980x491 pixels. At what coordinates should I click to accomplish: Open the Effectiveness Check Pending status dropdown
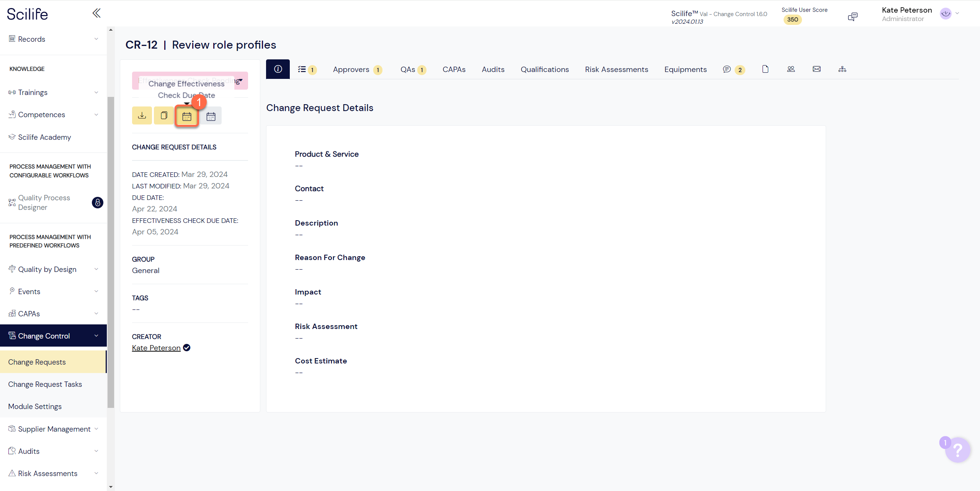coord(240,80)
